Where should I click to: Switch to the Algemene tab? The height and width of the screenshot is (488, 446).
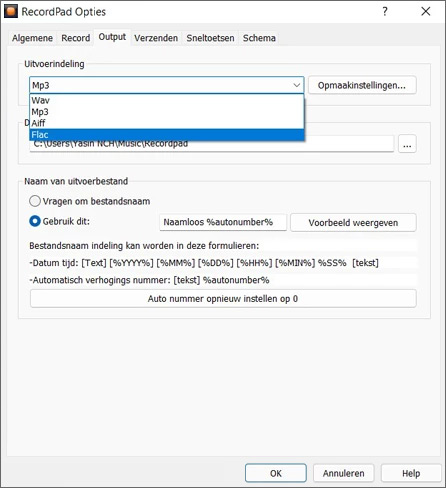[x=32, y=38]
